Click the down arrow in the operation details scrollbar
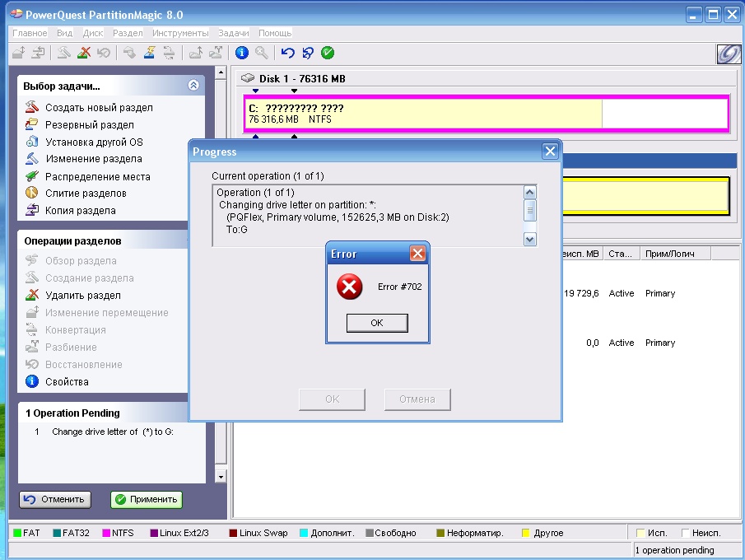The height and width of the screenshot is (560, 745). tap(530, 239)
